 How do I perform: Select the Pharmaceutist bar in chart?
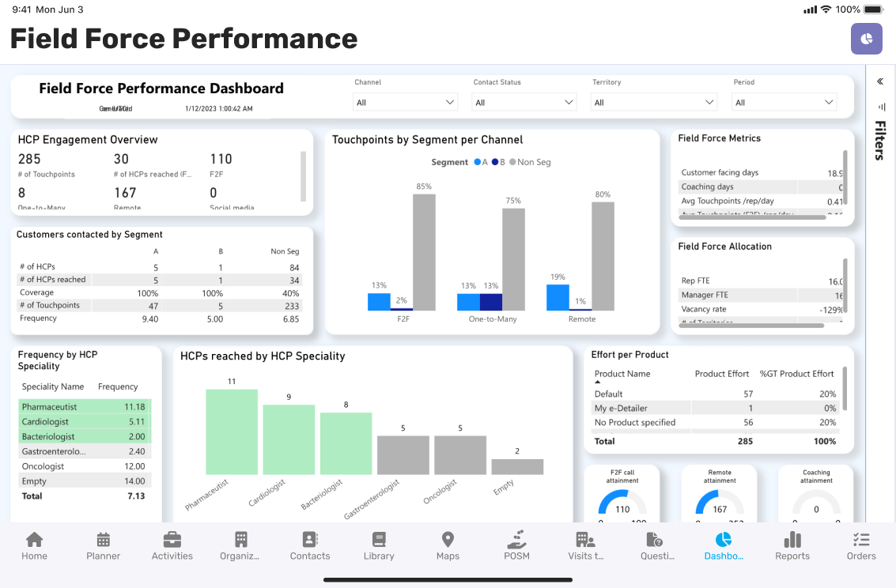pos(232,432)
